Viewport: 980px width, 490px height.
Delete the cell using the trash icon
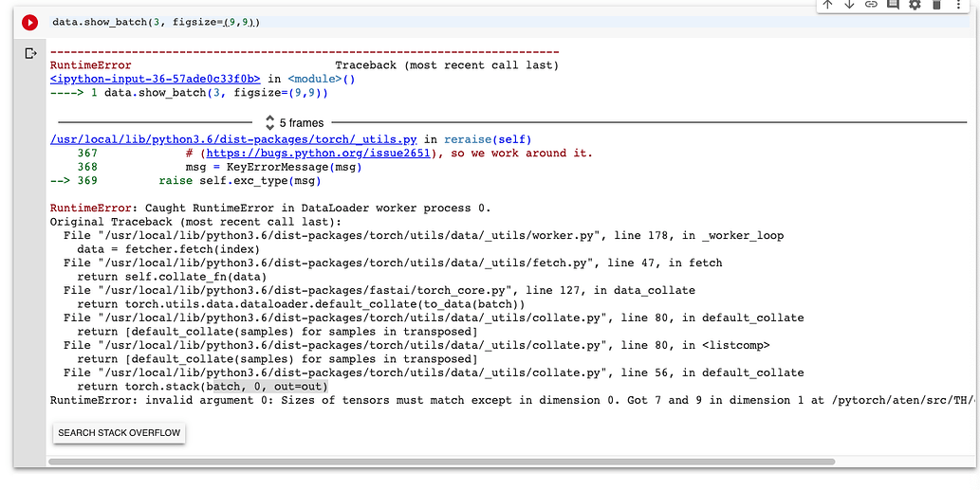point(936,5)
